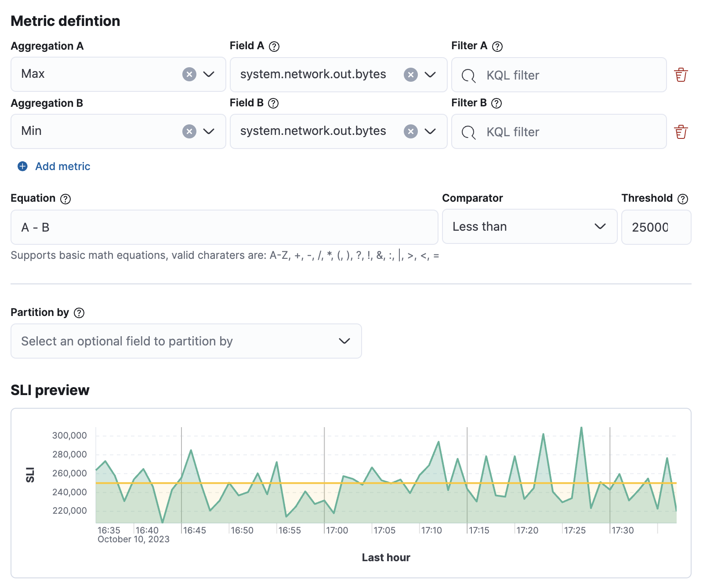The image size is (703, 588).
Task: Show the Field A help tooltip icon
Action: point(274,47)
